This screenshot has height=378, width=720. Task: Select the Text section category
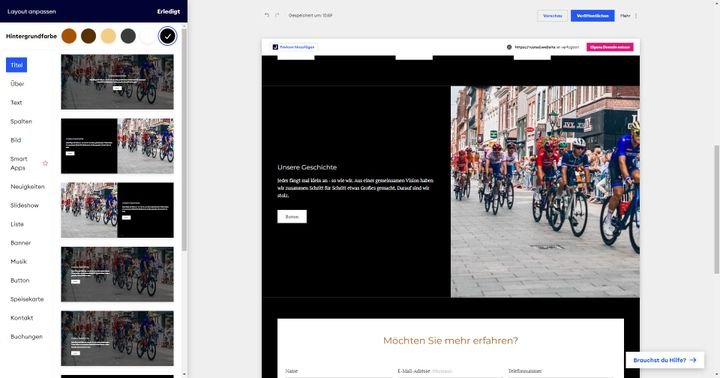[17, 102]
